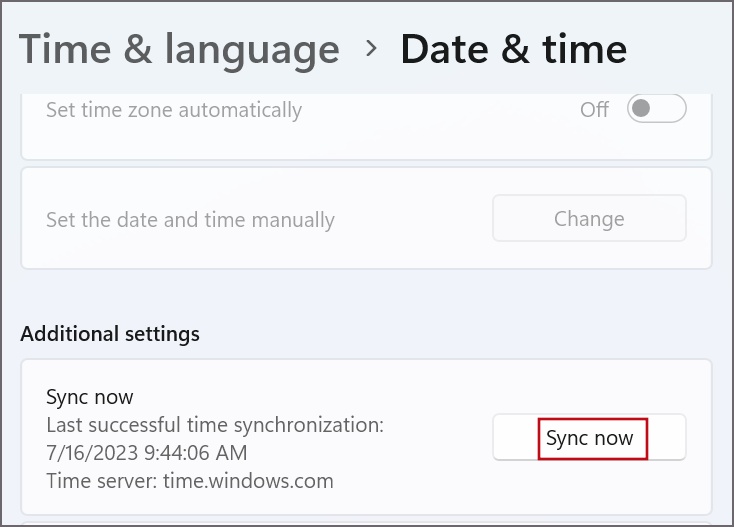Go back to Time & language breadcrumb

click(x=179, y=51)
